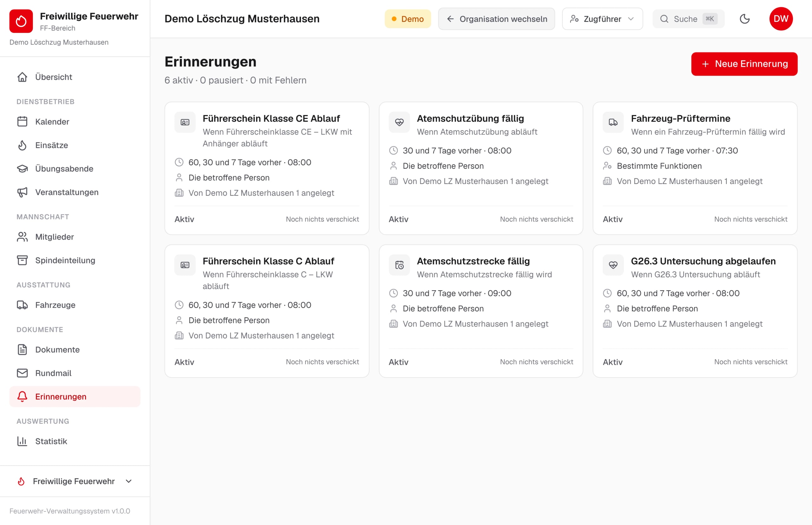Click '60, 30 und 7 Tage vorher · 07:30'
This screenshot has width=812, height=525.
click(677, 151)
